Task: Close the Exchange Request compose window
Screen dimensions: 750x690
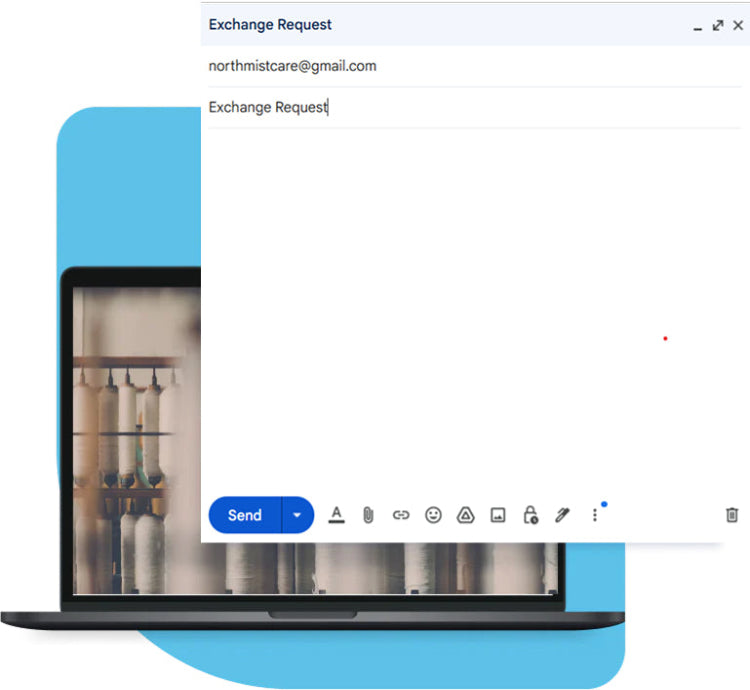Action: 738,25
